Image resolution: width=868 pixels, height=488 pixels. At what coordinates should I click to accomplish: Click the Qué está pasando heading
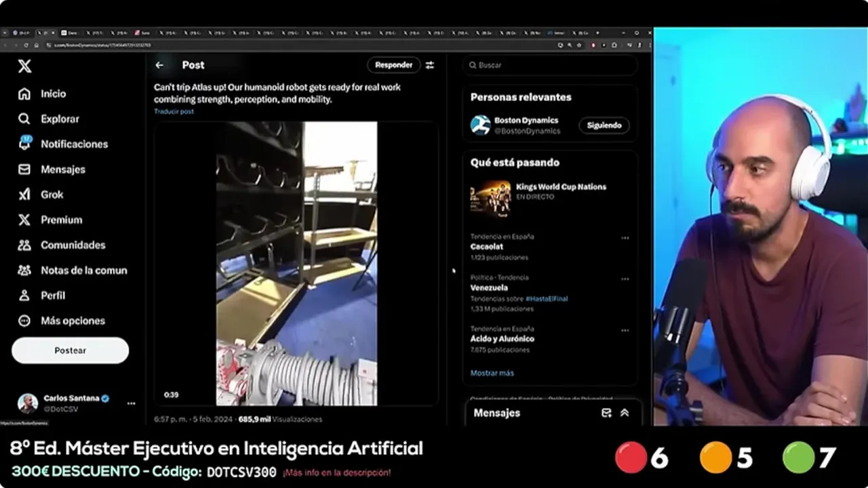(x=515, y=163)
